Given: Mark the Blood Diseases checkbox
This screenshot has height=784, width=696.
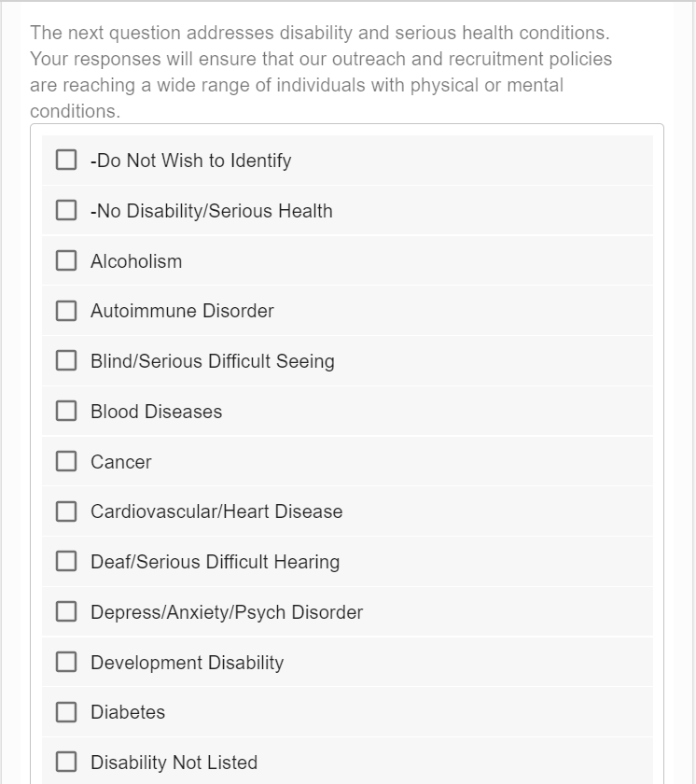Looking at the screenshot, I should coord(66,412).
